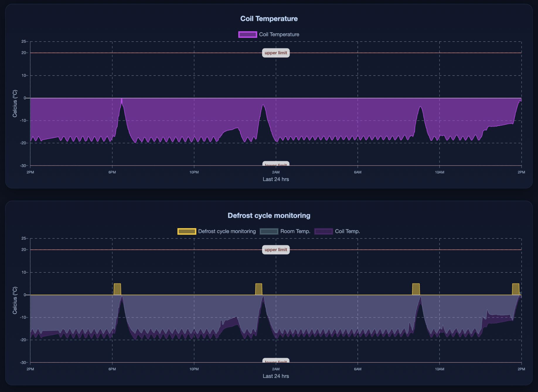
Task: Hide the Defrost cycle monitoring series via legend
Action: [227, 231]
